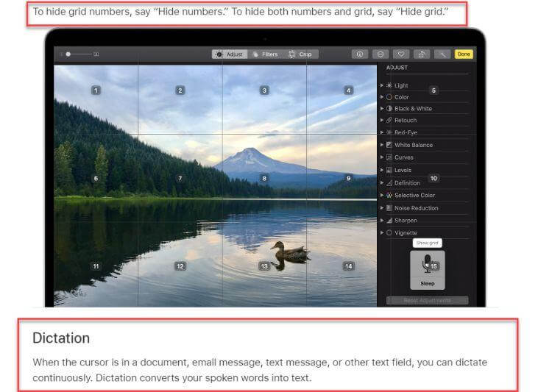Click the more options ellipsis icon
Screen dimensions: 552x392
pyautogui.click(x=381, y=54)
